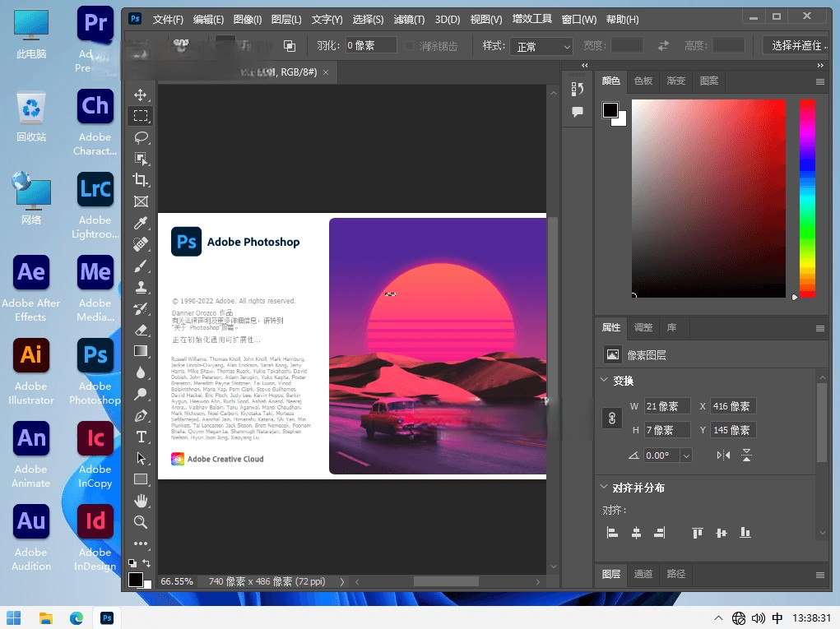This screenshot has width=840, height=629.
Task: Activate the Eraser tool
Action: click(x=141, y=330)
